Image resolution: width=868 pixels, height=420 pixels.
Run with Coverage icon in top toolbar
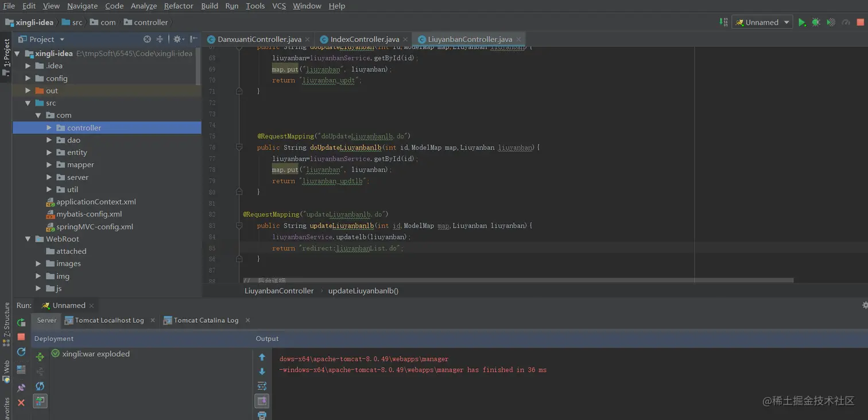click(x=831, y=22)
